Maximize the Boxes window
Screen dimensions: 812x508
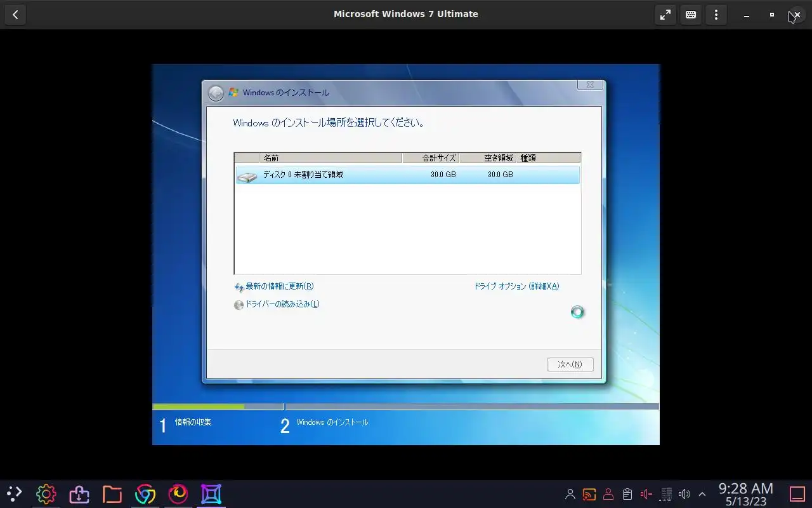click(772, 15)
